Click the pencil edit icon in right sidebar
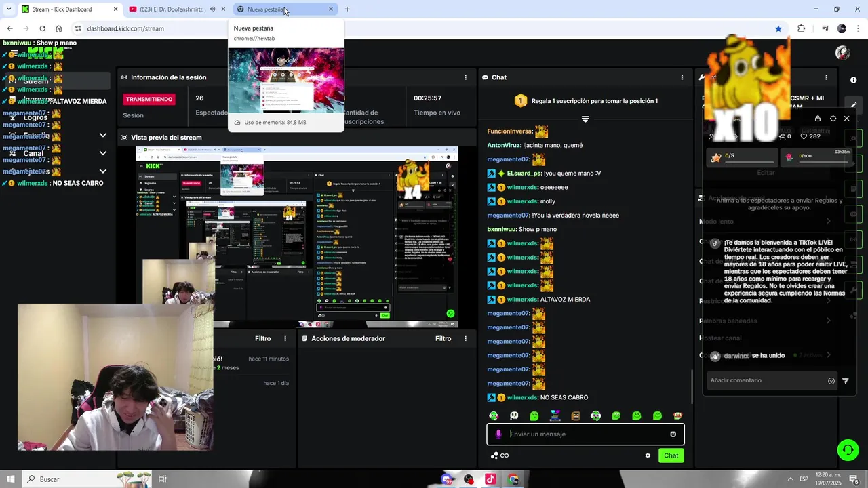The image size is (868, 488). pos(854,105)
